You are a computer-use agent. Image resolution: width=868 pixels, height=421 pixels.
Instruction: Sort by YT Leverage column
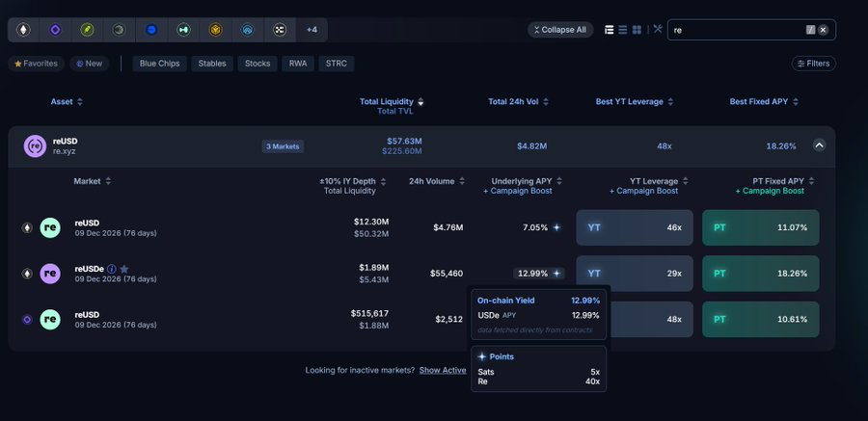coord(659,181)
